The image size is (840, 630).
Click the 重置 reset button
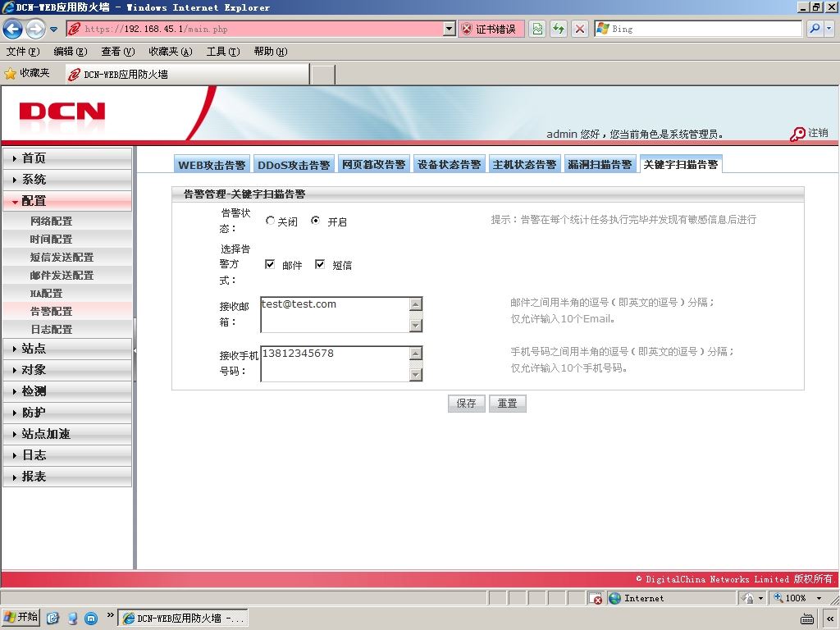click(507, 404)
